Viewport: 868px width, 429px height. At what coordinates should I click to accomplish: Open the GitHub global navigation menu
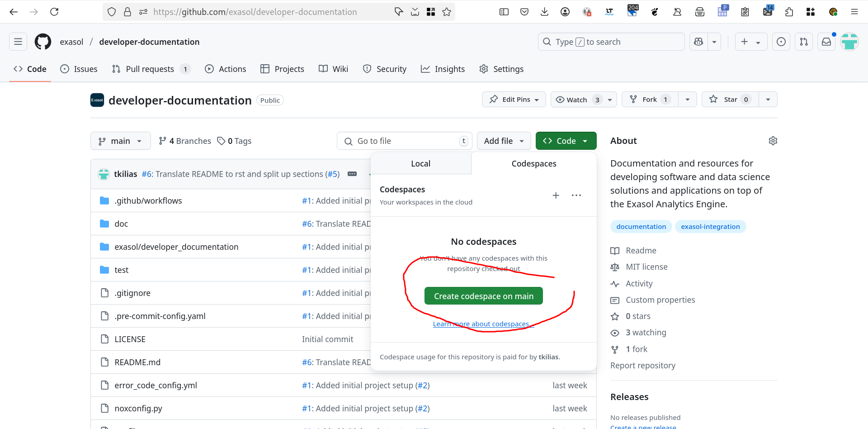pyautogui.click(x=18, y=42)
